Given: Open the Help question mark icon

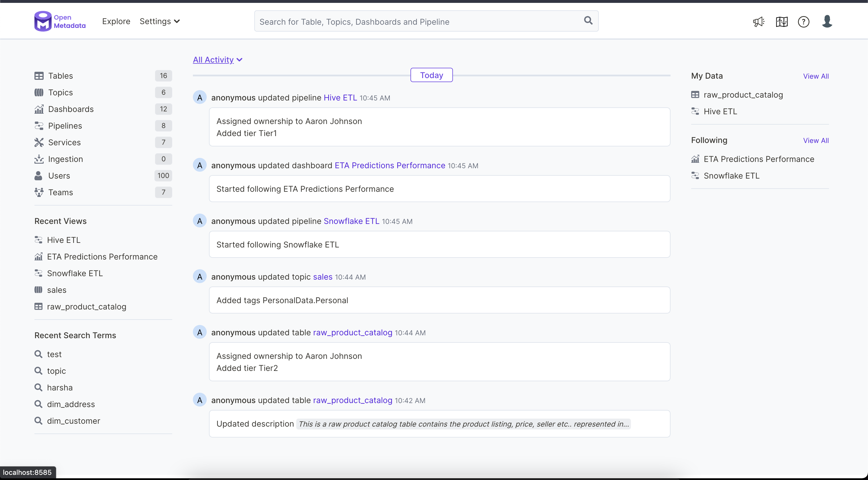Looking at the screenshot, I should (804, 21).
